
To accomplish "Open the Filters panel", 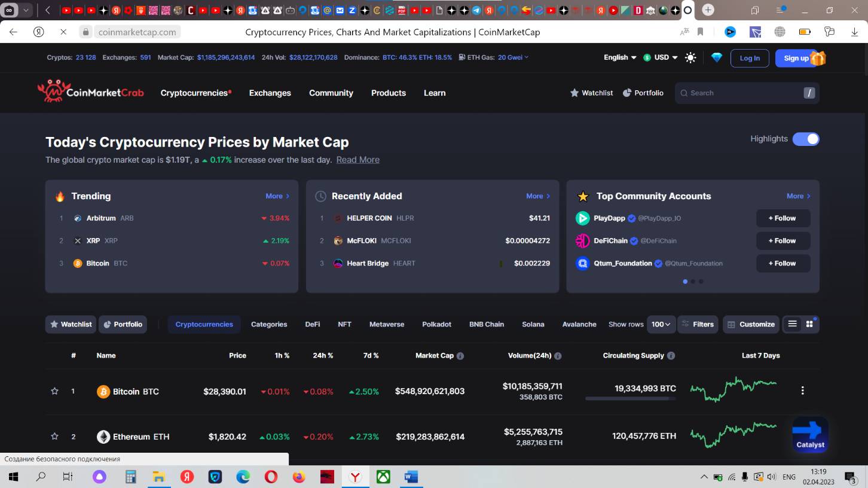I will click(x=698, y=324).
